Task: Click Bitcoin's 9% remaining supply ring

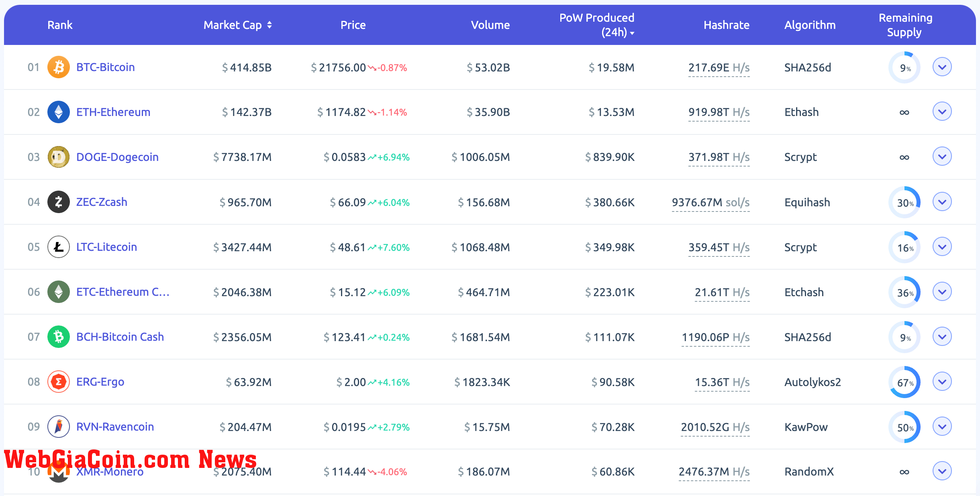Action: tap(904, 67)
